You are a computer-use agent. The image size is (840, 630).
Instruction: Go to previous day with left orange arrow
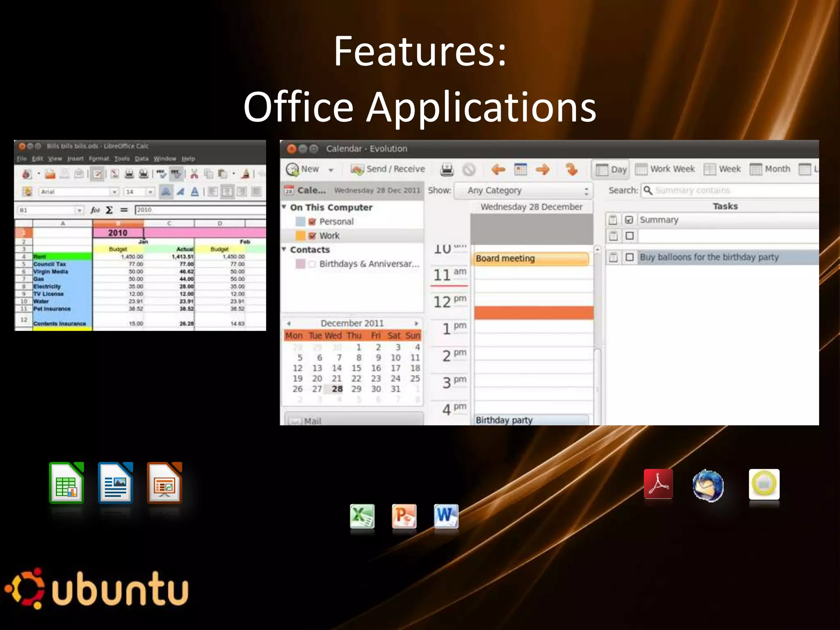[498, 169]
